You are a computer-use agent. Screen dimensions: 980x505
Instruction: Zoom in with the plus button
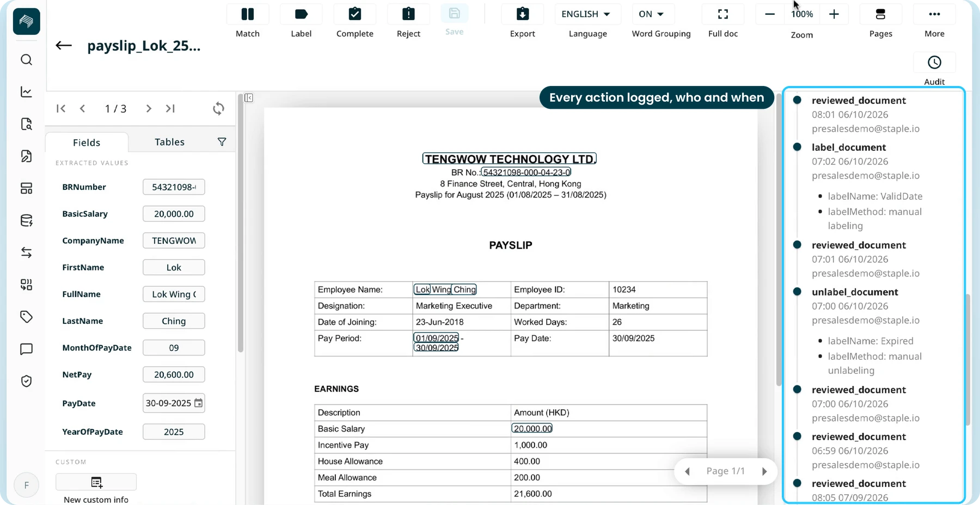tap(834, 14)
